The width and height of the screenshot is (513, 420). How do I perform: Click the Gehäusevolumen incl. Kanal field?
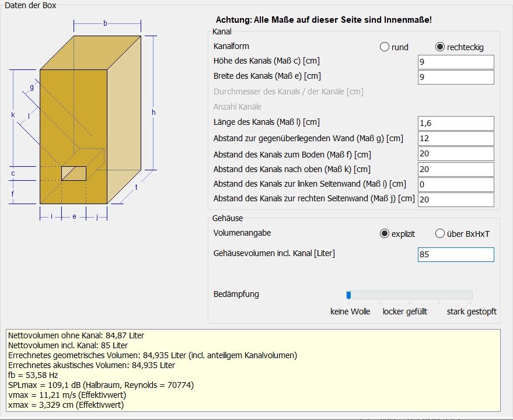456,254
